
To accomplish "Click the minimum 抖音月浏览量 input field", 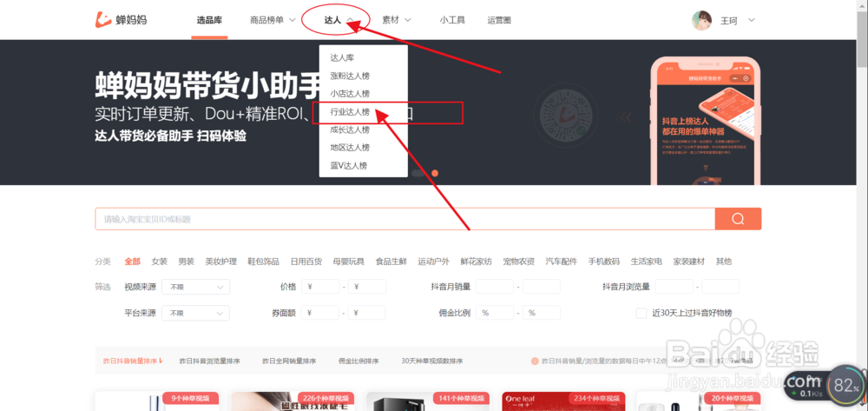I will [674, 287].
